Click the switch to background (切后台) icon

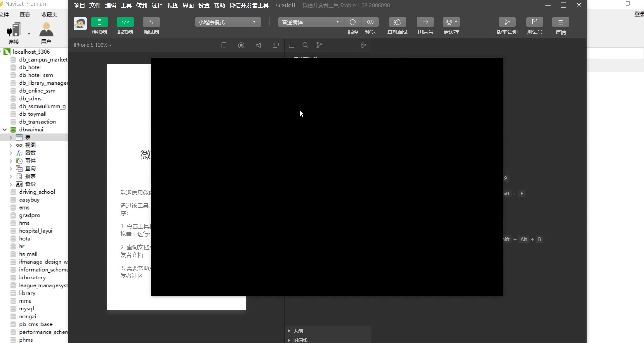tap(425, 22)
